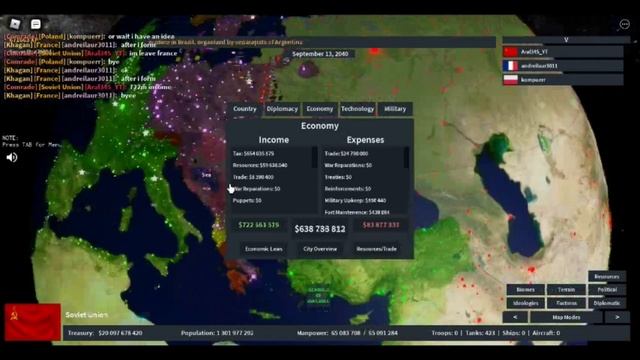Click the Treasury value in bottom bar
Screen dimensions: 640x360
click(120, 333)
